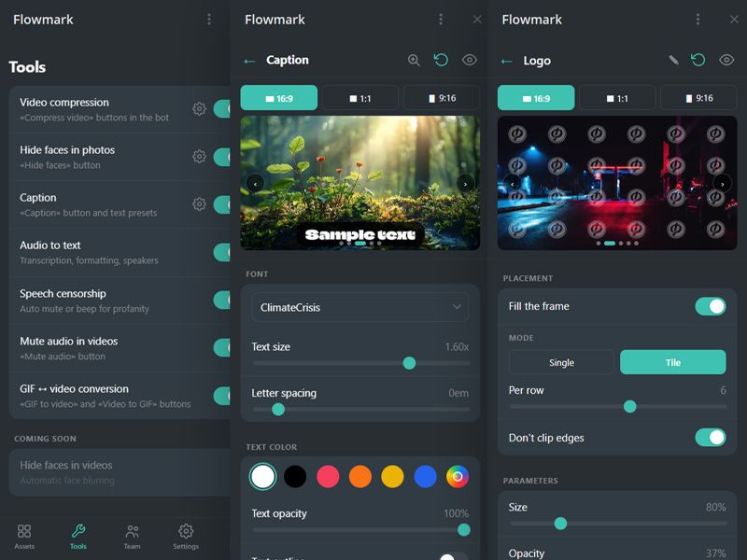The image size is (747, 560).
Task: Open Hide faces in photos settings gear
Action: coord(199,156)
